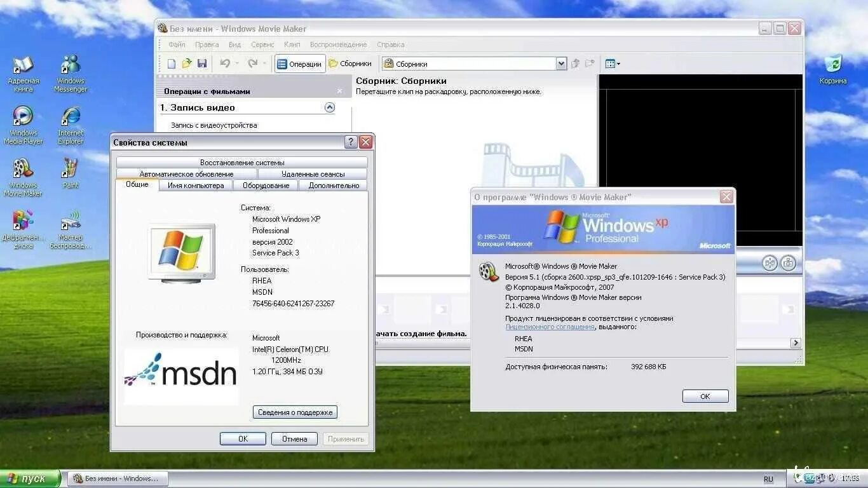Click the new collection folder icon

click(590, 64)
